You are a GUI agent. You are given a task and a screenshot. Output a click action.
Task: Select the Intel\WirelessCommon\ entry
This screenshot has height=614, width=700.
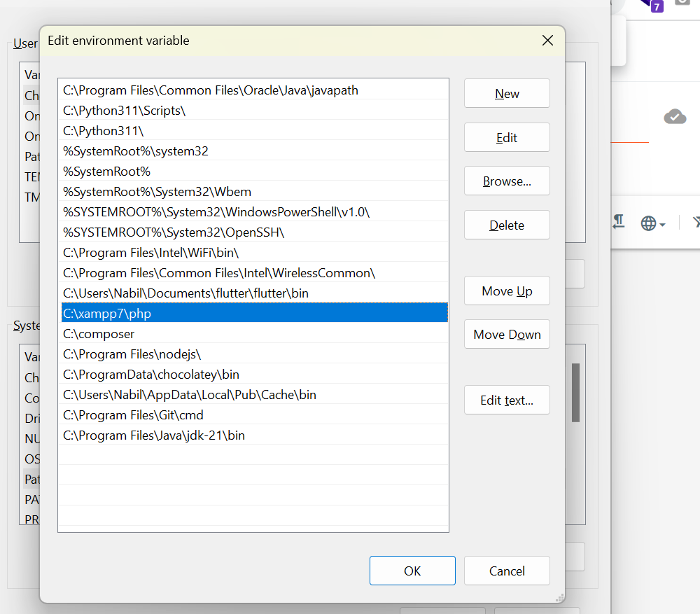click(255, 273)
